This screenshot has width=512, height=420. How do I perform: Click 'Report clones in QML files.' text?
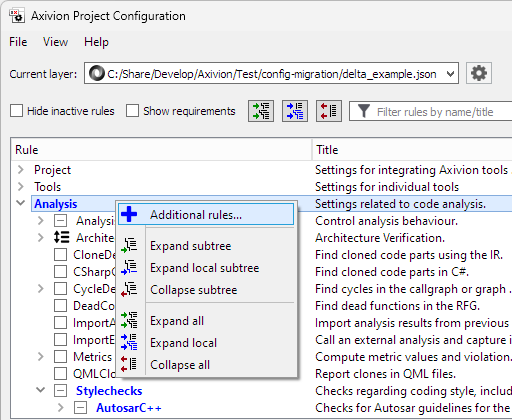[386, 374]
